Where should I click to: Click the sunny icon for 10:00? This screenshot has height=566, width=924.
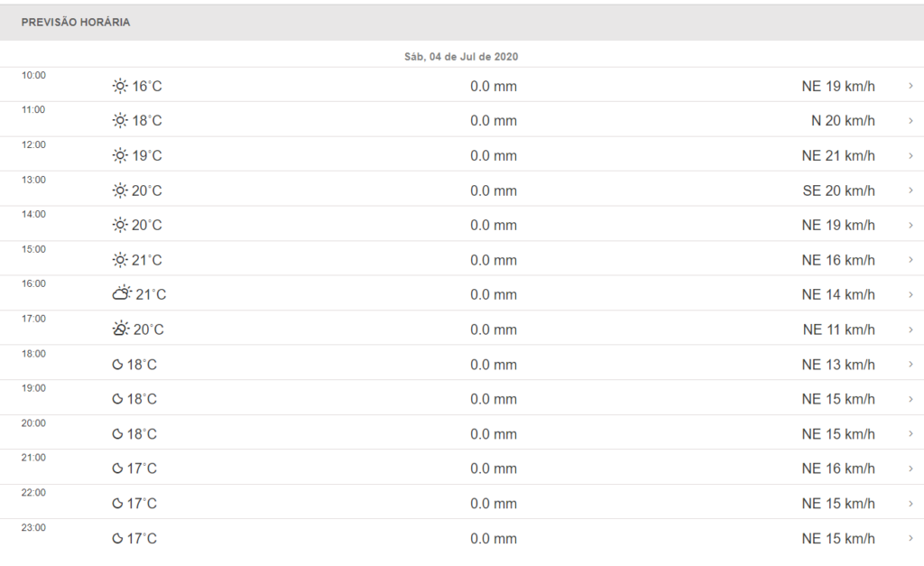120,87
